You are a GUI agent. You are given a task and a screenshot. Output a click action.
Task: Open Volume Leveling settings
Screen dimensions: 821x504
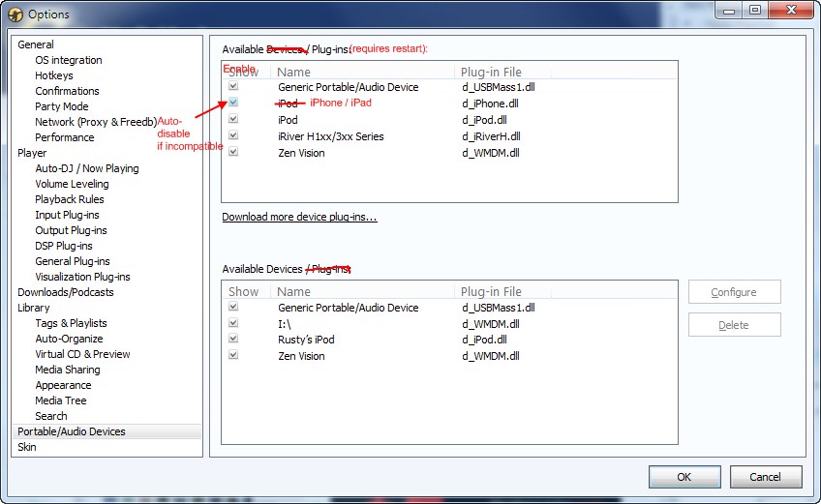[72, 184]
